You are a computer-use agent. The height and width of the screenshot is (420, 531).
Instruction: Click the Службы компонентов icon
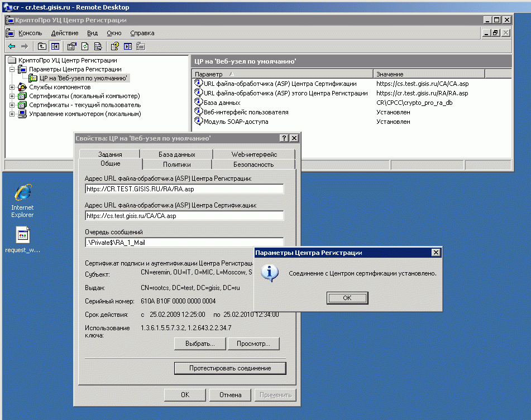[22, 87]
